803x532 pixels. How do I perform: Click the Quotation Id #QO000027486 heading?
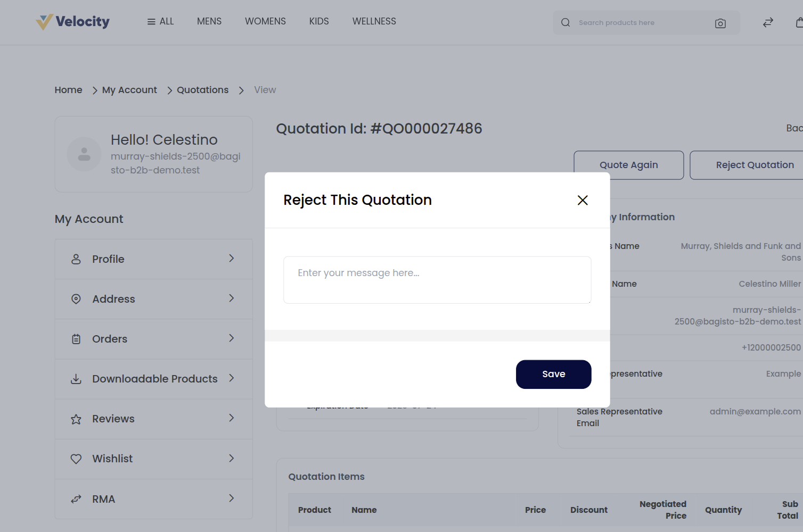coord(379,129)
